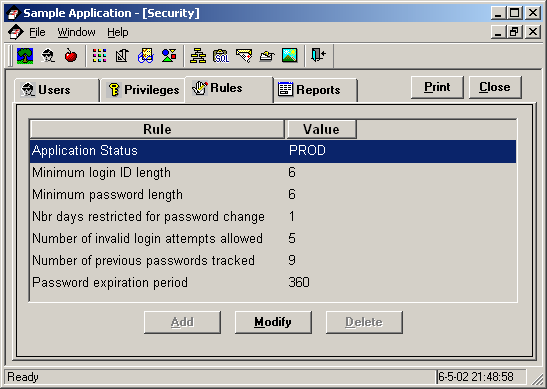
Task: Open the Window menu
Action: (x=76, y=32)
